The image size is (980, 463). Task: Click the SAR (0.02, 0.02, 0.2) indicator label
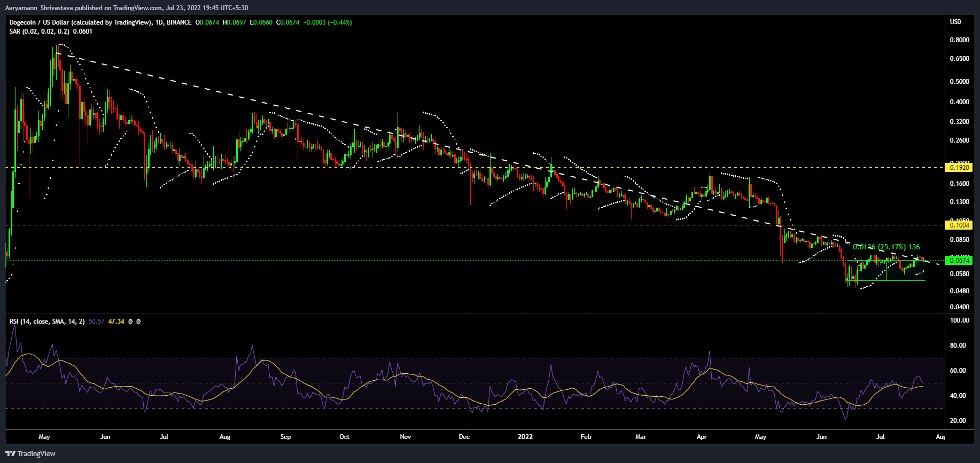click(40, 32)
